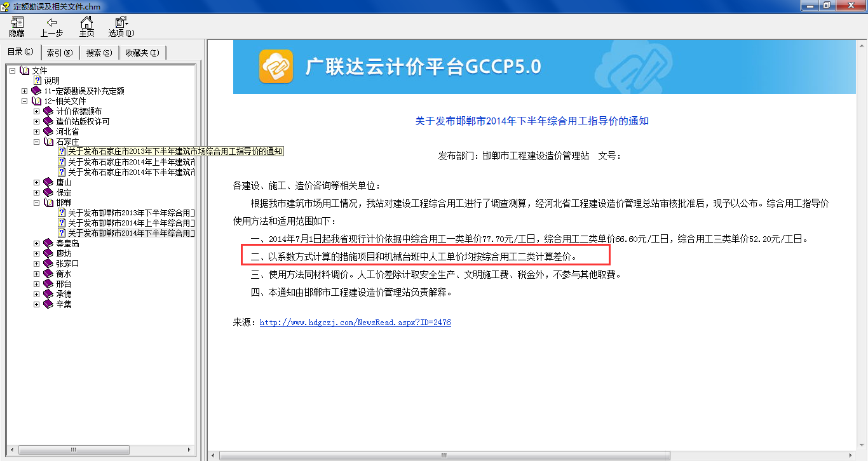This screenshot has width=868, height=461.
Task: Click the book icon beside 承德
Action: click(48, 294)
